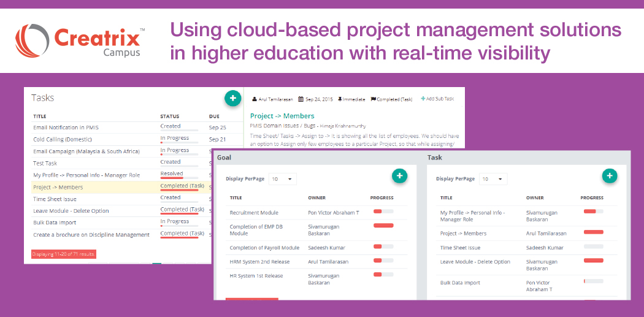
Task: Open Time Sheet Issue in Task panel
Action: (x=461, y=248)
